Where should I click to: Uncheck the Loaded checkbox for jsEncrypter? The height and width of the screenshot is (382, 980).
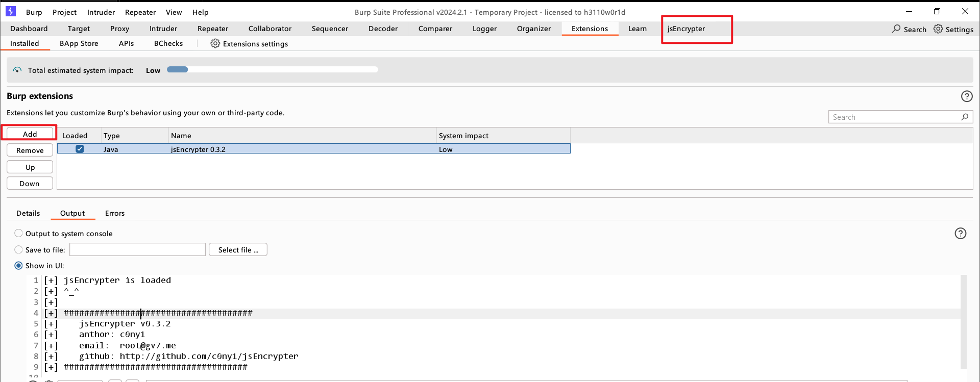click(x=80, y=149)
